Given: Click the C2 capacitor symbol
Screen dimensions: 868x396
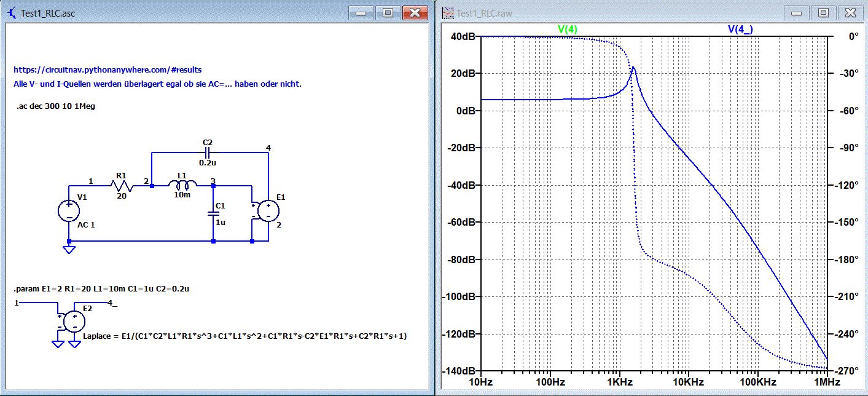Looking at the screenshot, I should point(207,152).
